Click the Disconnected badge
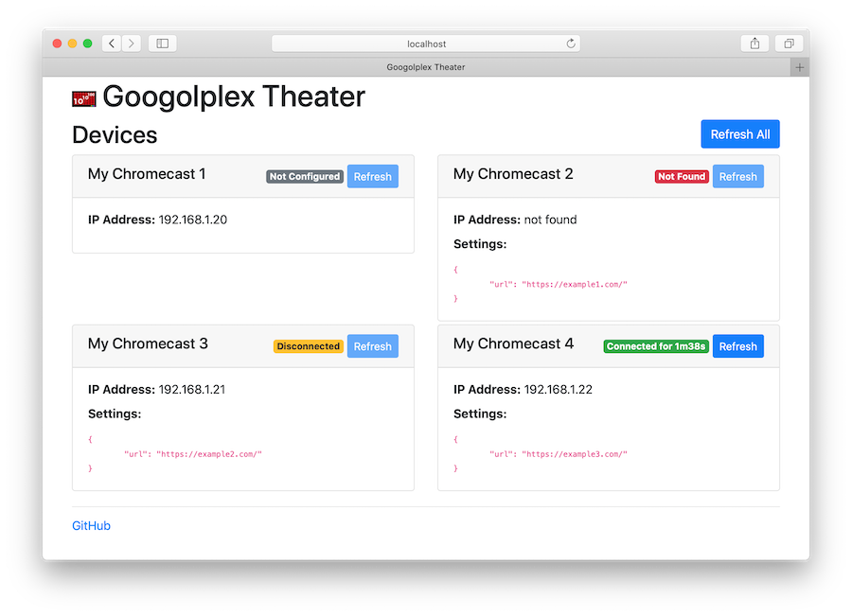 308,346
